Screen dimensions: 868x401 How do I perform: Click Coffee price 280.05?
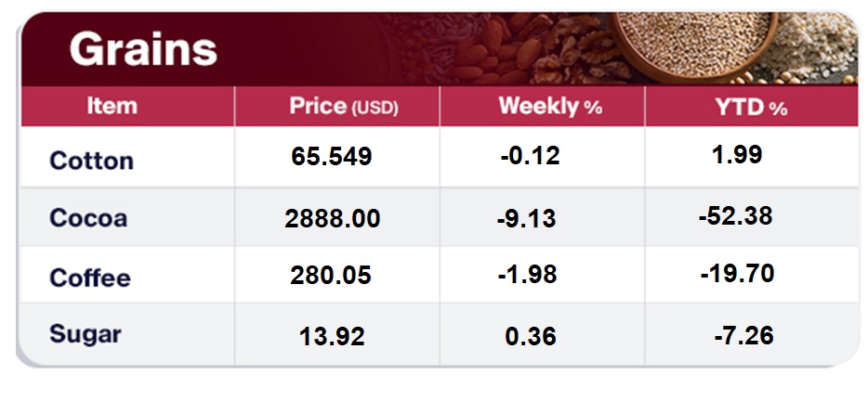click(331, 275)
